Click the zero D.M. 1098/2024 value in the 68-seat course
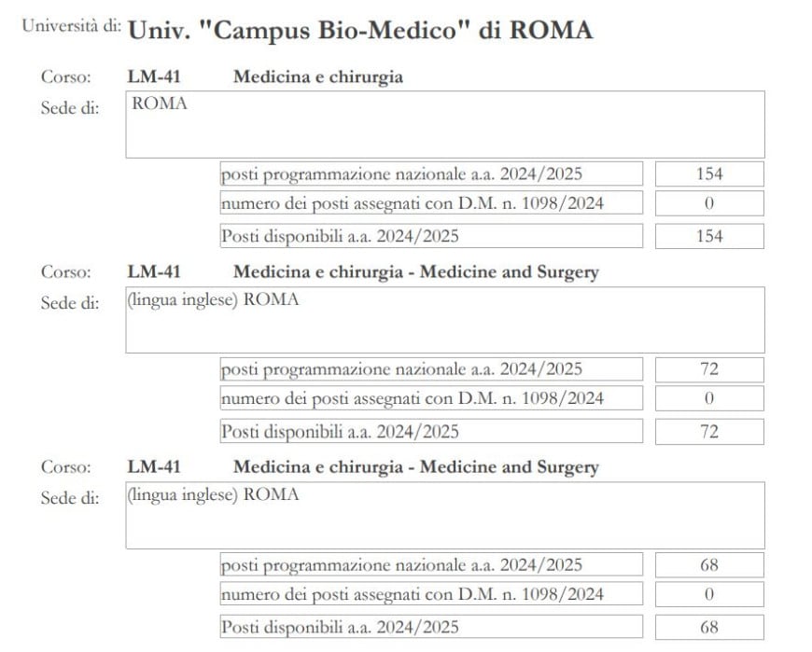 [x=709, y=594]
